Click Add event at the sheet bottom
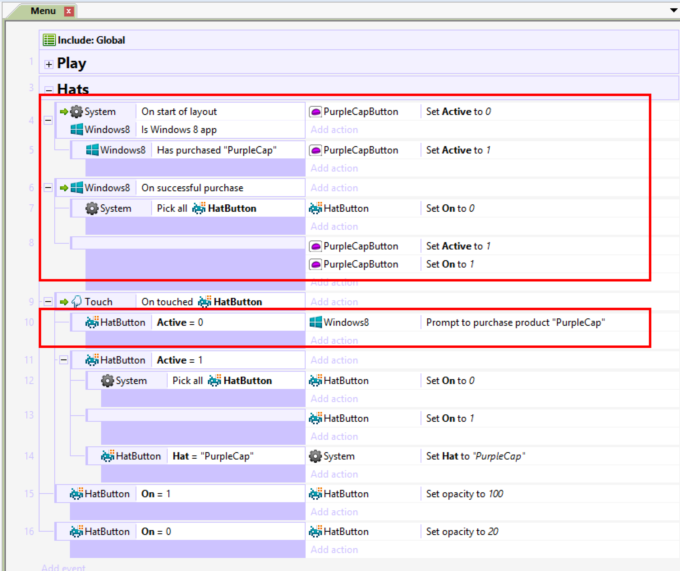 click(63, 566)
